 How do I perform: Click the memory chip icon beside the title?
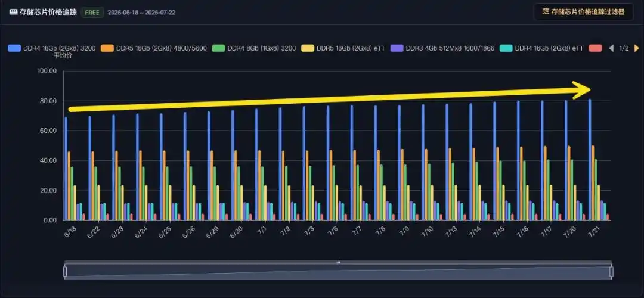tap(13, 13)
